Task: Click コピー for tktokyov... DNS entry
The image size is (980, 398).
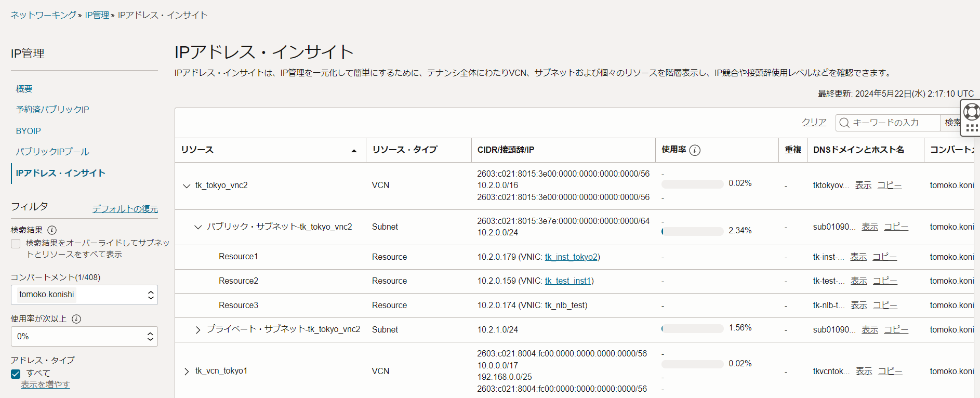Action: [890, 185]
